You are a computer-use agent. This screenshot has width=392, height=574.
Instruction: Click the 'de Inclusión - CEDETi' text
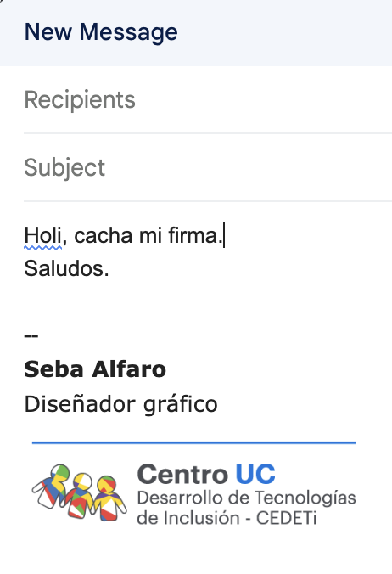coord(227,518)
